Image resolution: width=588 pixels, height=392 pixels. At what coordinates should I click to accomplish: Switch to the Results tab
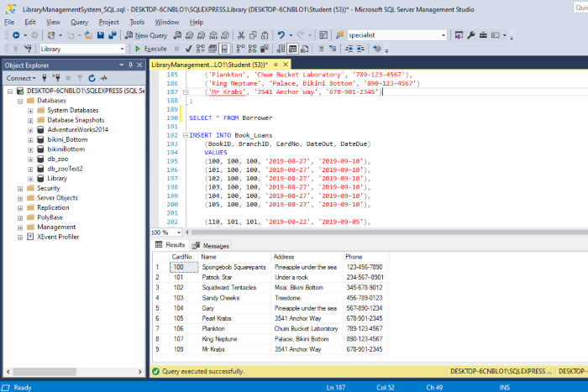[x=171, y=245]
